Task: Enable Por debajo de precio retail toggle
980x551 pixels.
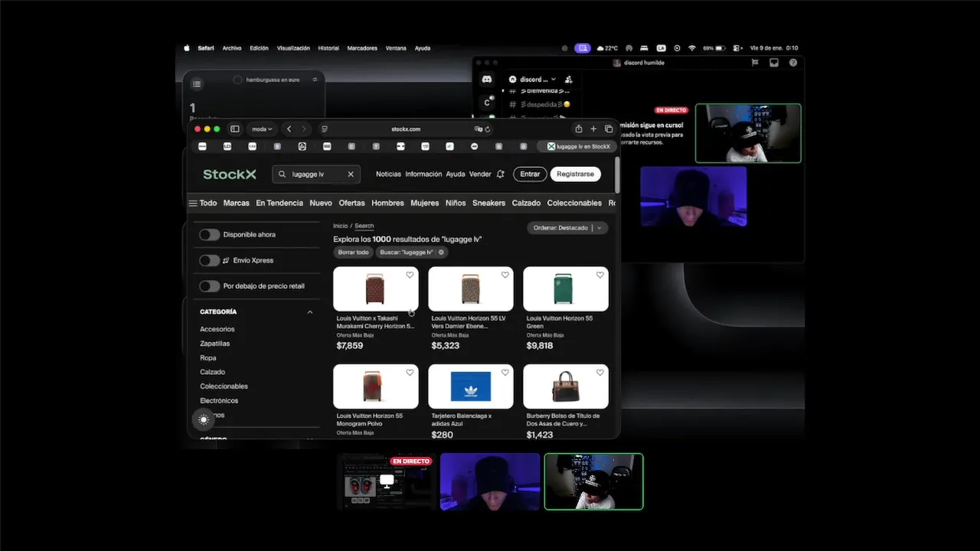Action: [209, 286]
